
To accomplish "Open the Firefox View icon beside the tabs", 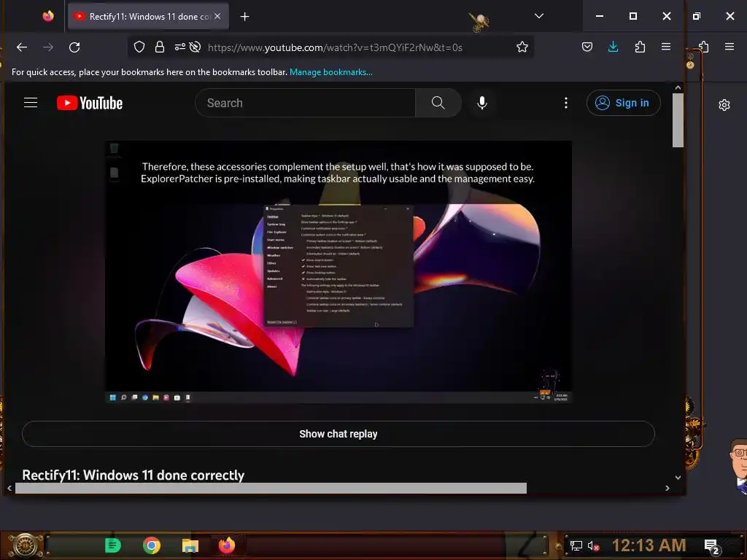I will pos(48,16).
